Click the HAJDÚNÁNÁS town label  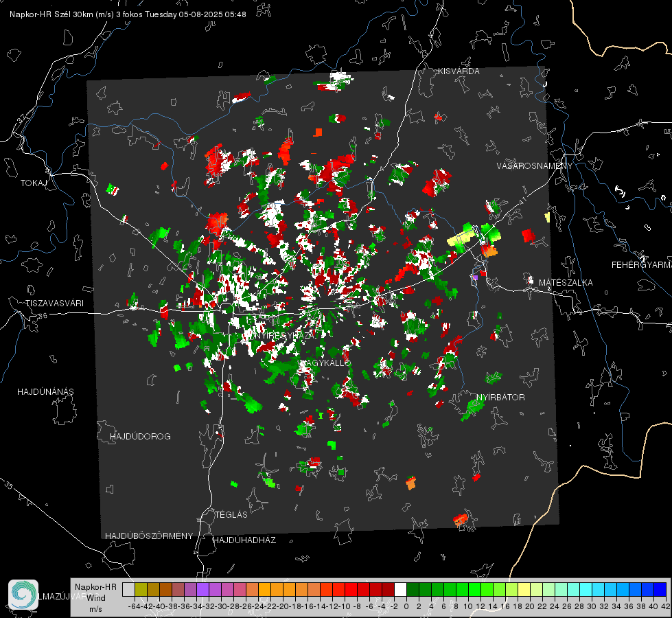point(45,392)
